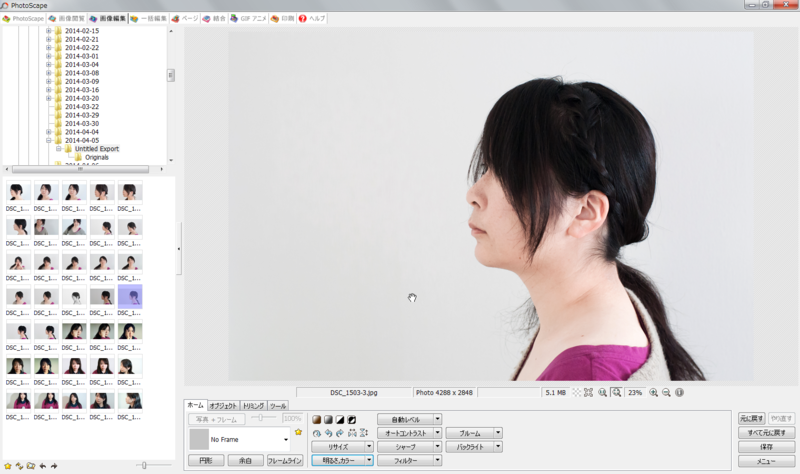This screenshot has width=800, height=474.
Task: Open the リサイズ dropdown arrow
Action: pos(369,446)
